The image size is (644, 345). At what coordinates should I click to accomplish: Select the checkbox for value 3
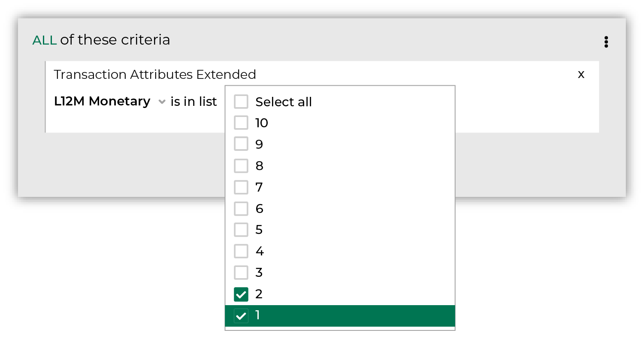click(241, 272)
